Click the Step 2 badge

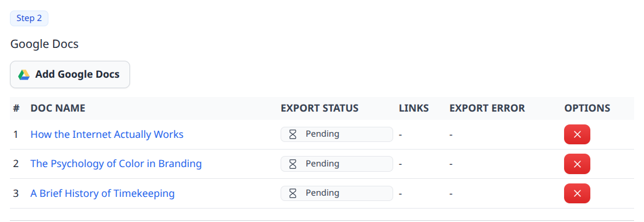(29, 19)
